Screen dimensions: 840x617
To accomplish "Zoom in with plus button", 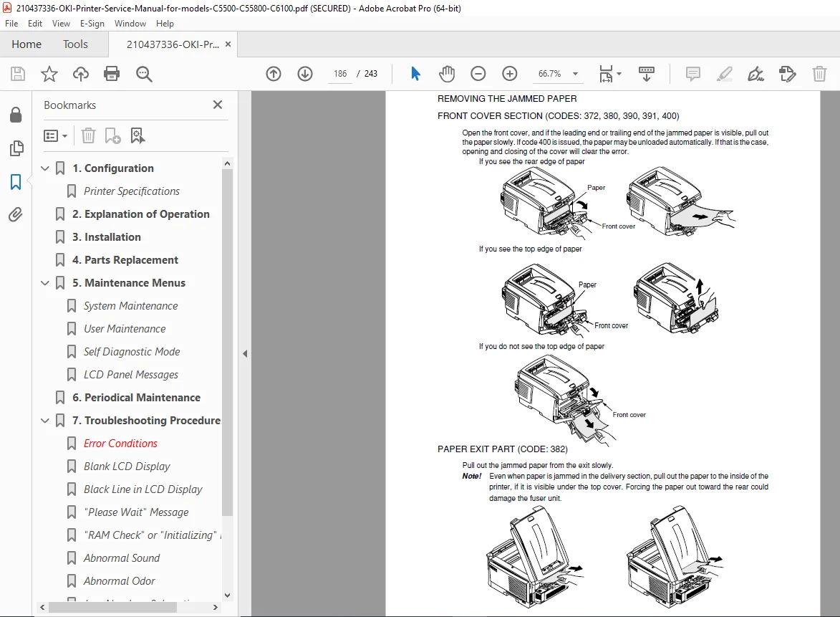I will click(509, 73).
